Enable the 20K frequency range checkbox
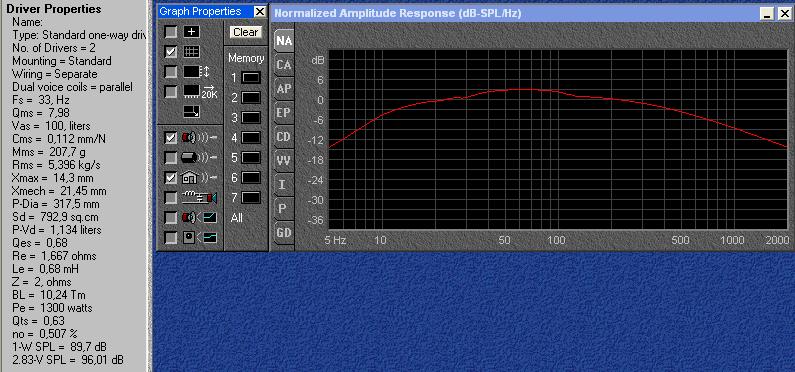795x372 pixels. tap(171, 92)
